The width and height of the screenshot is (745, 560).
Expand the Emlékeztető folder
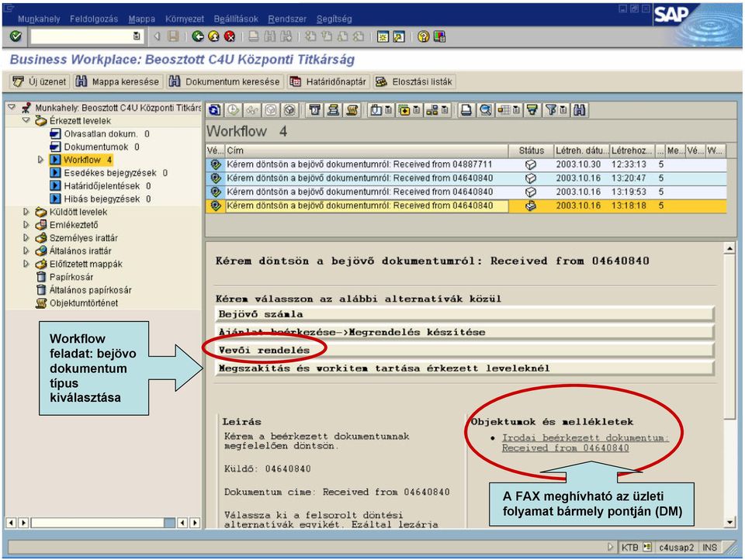26,225
